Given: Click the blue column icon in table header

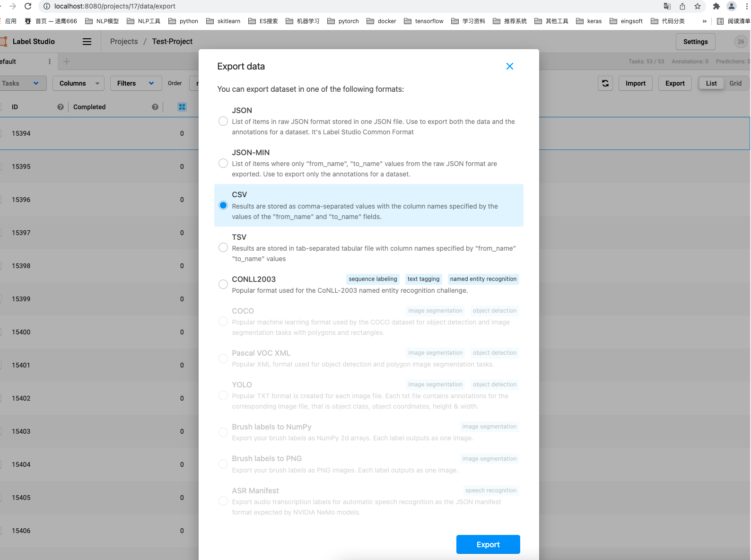Looking at the screenshot, I should [182, 107].
